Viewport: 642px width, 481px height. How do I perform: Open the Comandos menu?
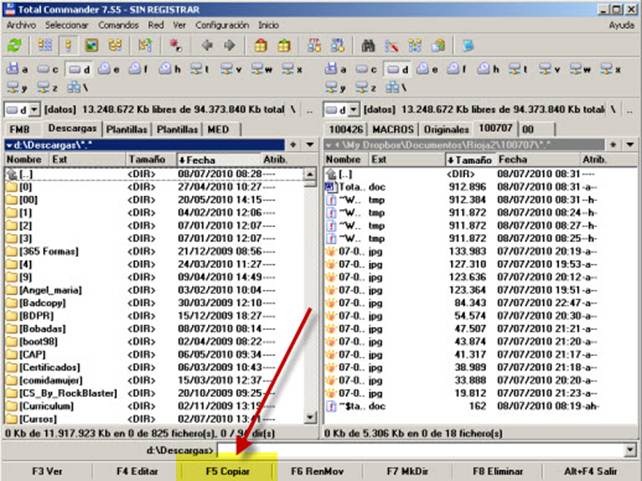tap(118, 25)
